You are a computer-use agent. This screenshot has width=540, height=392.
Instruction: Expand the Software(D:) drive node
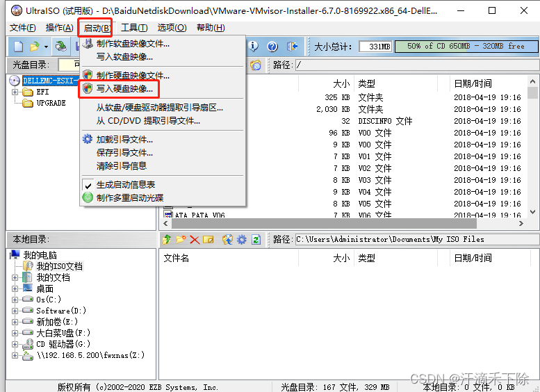pyautogui.click(x=15, y=311)
